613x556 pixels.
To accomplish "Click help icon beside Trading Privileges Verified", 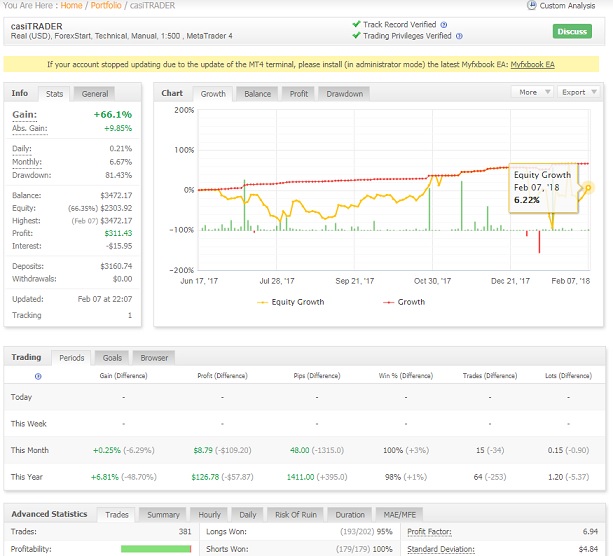I will pos(459,36).
